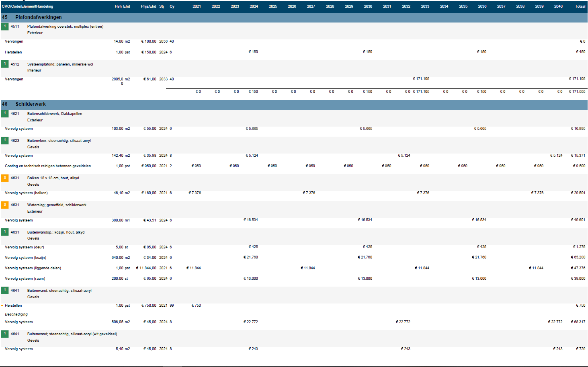The width and height of the screenshot is (588, 367).
Task: Click green condition badge next to Systeemplafond 4512
Action: pos(5,64)
